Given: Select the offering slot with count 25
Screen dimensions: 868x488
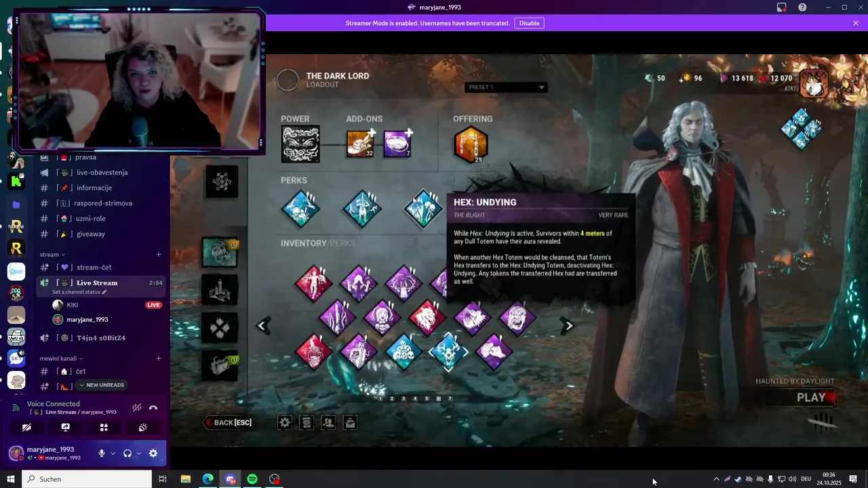Looking at the screenshot, I should (x=471, y=144).
